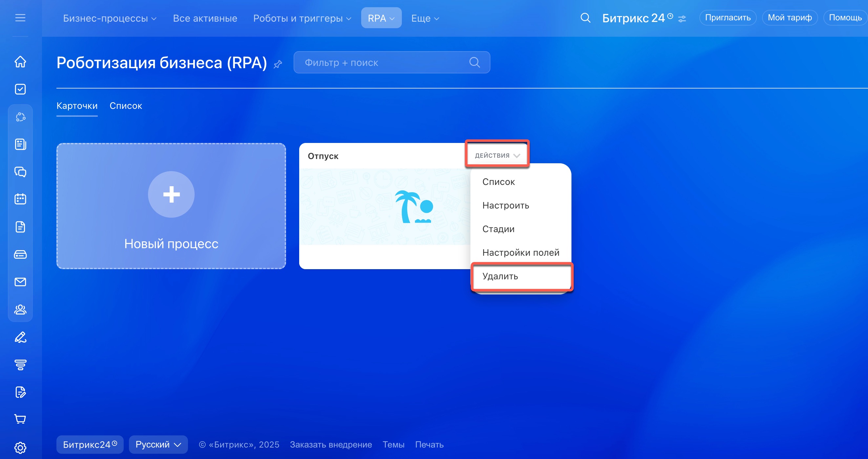868x459 pixels.
Task: Choose Настройки полей menu entry
Action: (x=521, y=252)
